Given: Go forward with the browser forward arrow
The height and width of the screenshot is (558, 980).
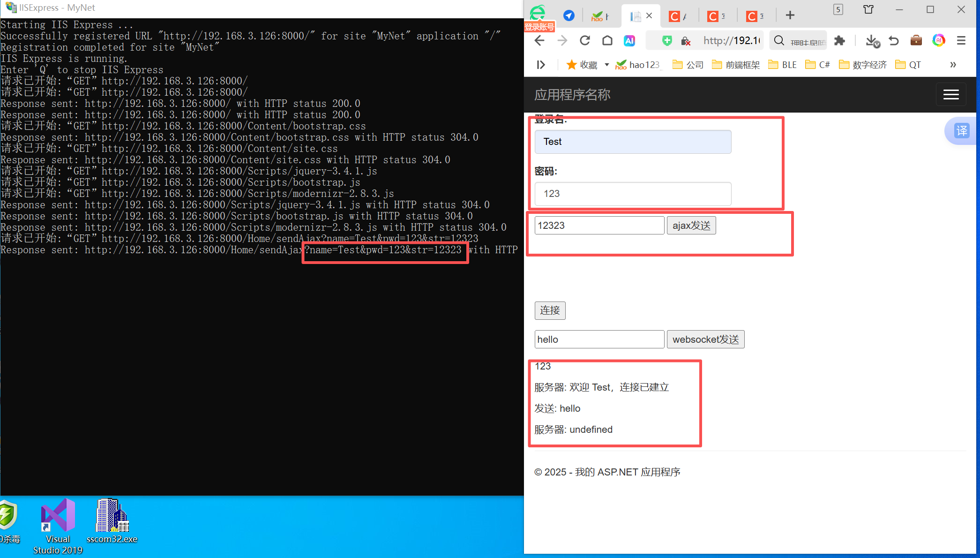Looking at the screenshot, I should 562,41.
